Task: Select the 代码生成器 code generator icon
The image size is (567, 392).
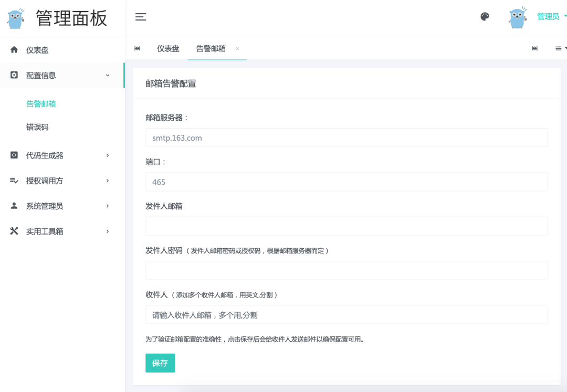Action: tap(14, 155)
